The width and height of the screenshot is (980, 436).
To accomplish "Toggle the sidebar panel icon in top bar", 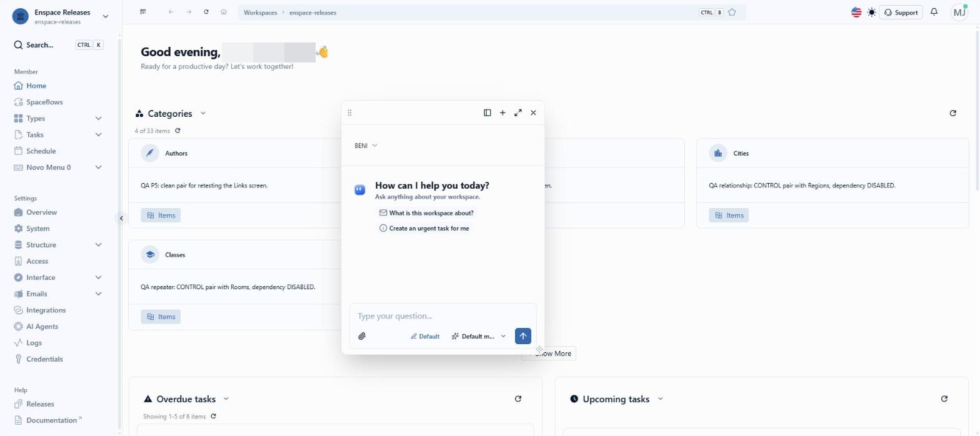I will pos(143,12).
